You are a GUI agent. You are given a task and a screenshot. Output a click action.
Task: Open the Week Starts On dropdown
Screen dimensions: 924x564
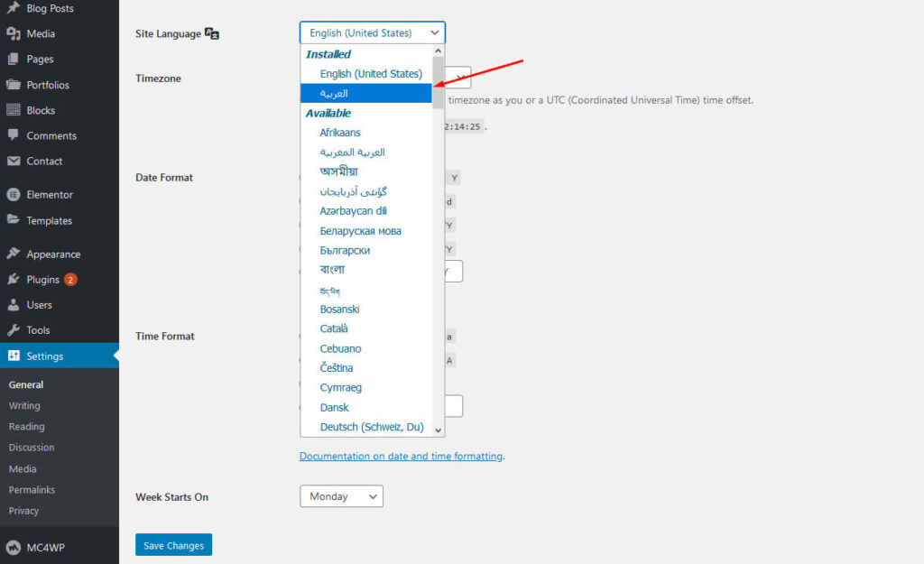[x=341, y=495]
